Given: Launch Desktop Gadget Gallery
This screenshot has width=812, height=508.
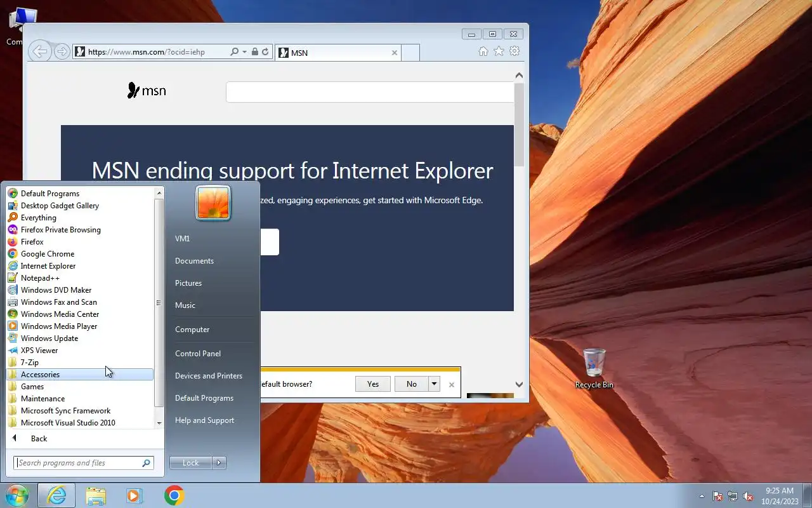Looking at the screenshot, I should tap(80, 206).
